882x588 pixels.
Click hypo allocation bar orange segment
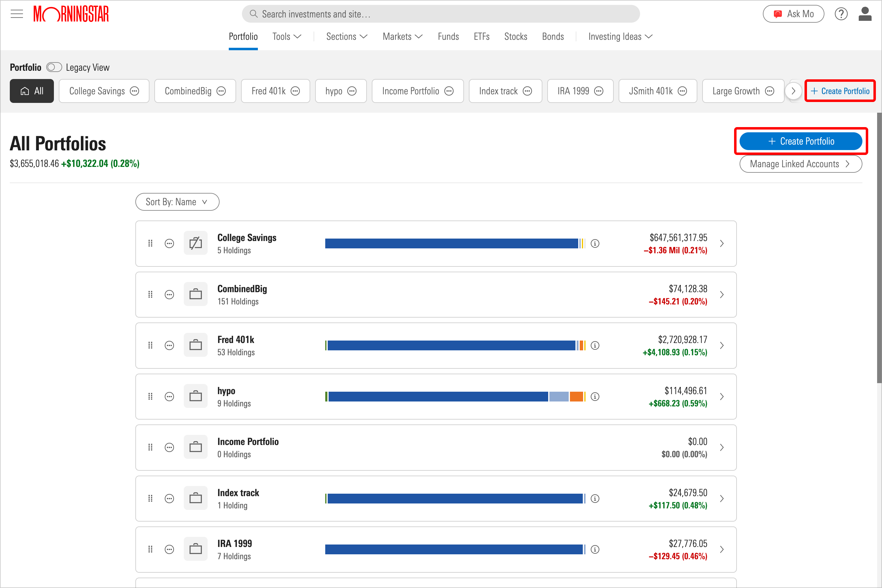(576, 397)
